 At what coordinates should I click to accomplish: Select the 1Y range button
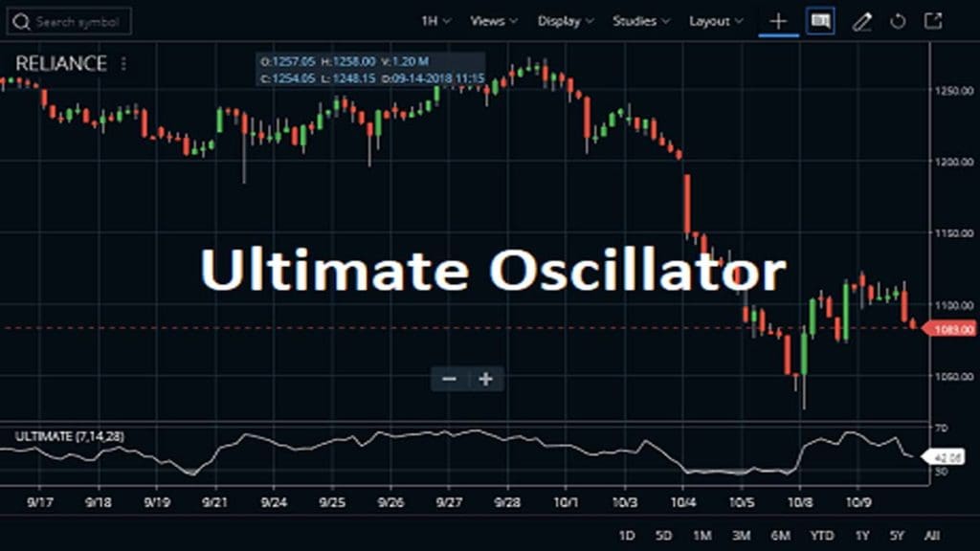click(862, 536)
